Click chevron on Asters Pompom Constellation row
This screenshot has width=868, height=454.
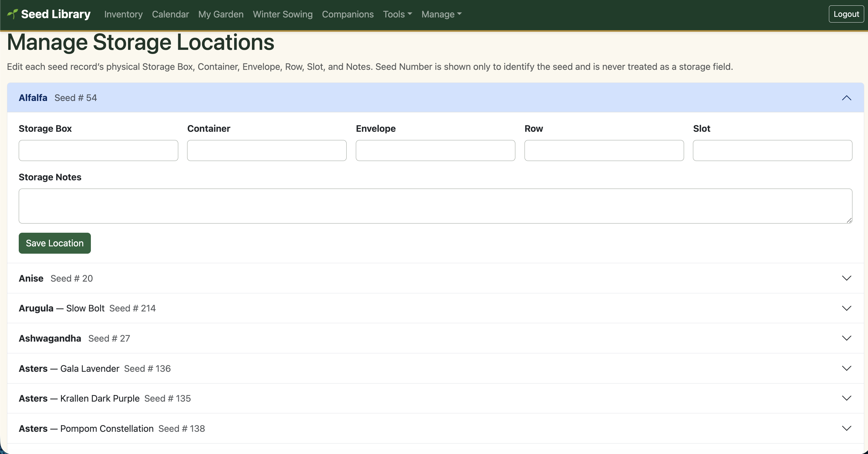point(846,428)
